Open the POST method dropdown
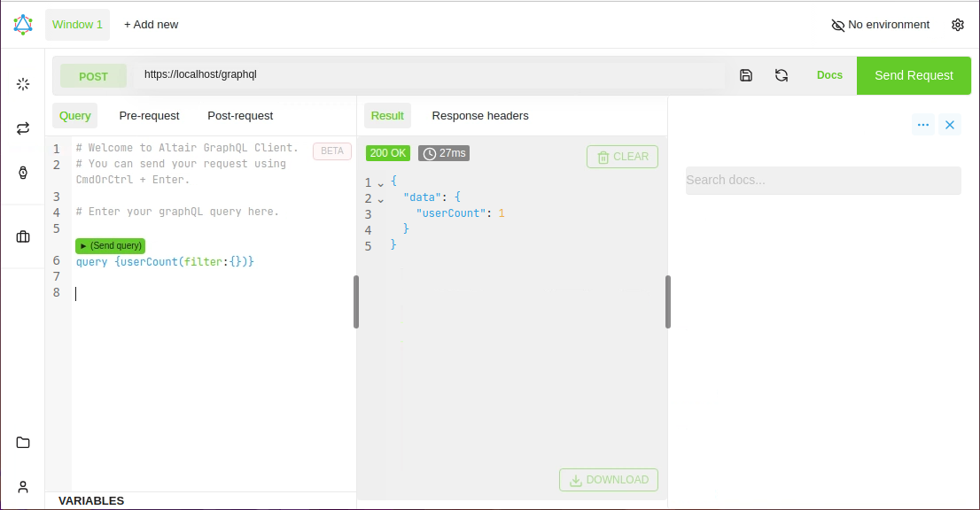980x510 pixels. pyautogui.click(x=93, y=76)
